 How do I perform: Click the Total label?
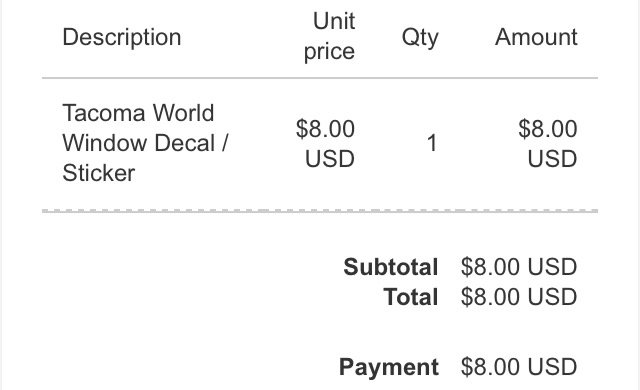[x=411, y=297]
